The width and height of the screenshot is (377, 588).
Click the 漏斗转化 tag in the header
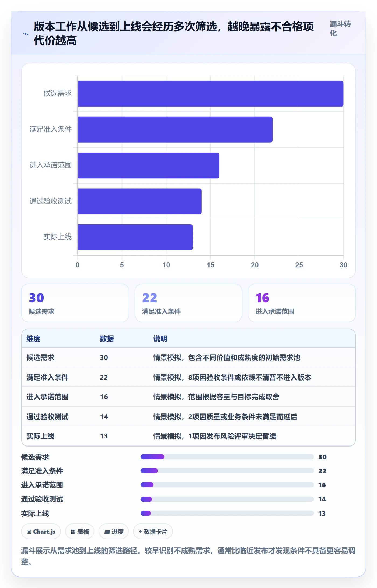click(x=340, y=29)
